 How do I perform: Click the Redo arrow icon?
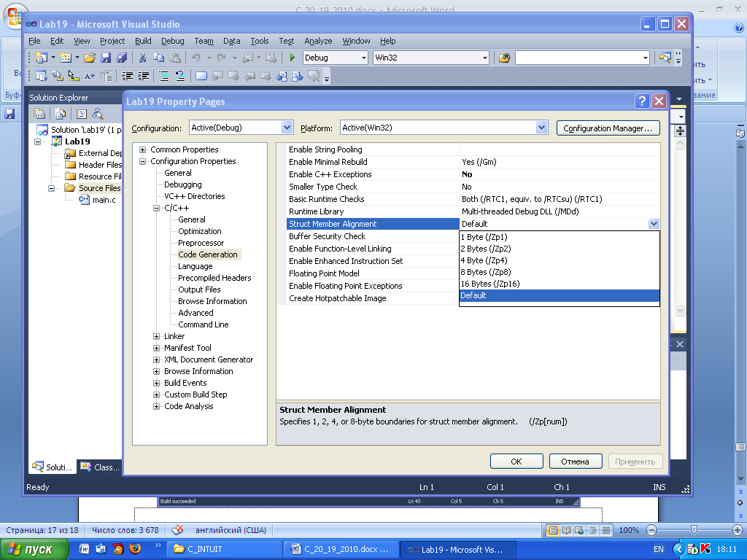click(222, 58)
